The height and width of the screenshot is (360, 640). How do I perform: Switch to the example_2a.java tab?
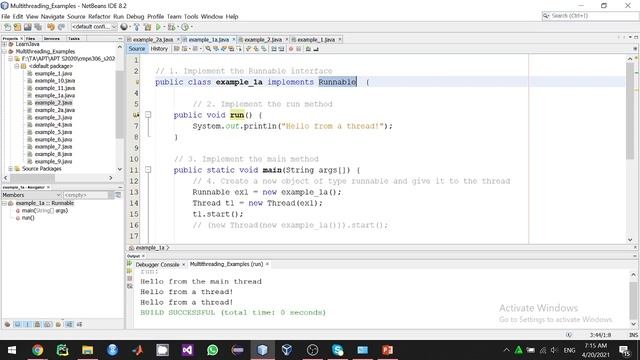coord(153,40)
